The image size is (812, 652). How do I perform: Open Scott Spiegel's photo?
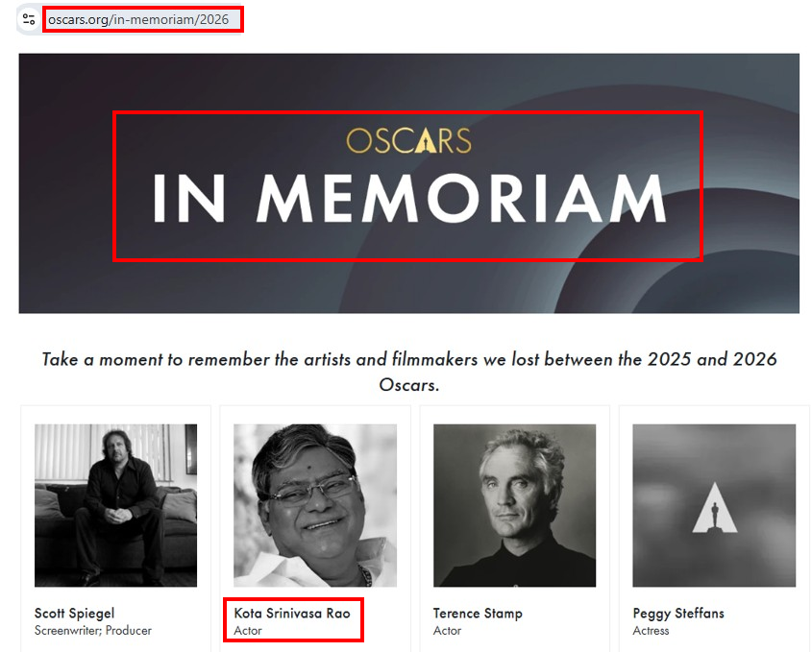(115, 505)
